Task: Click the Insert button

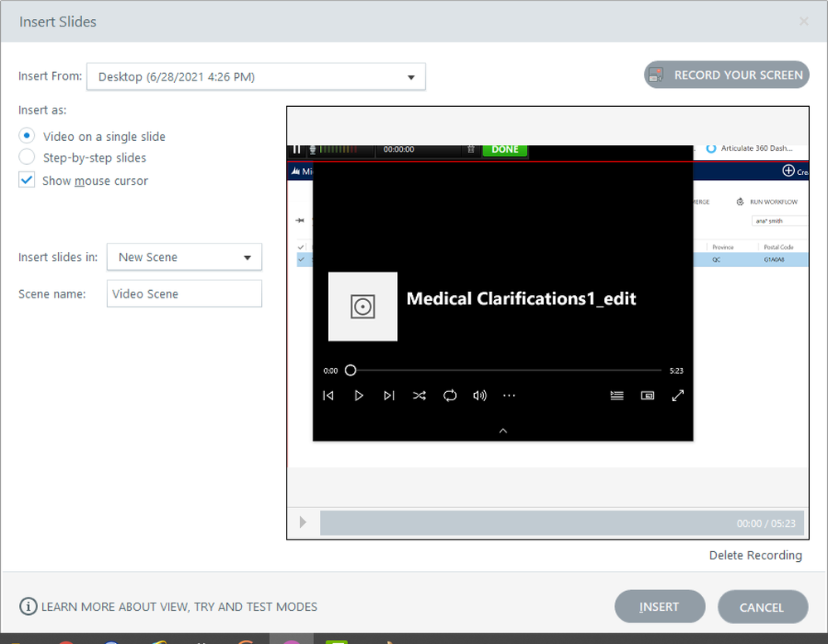Action: coord(660,607)
